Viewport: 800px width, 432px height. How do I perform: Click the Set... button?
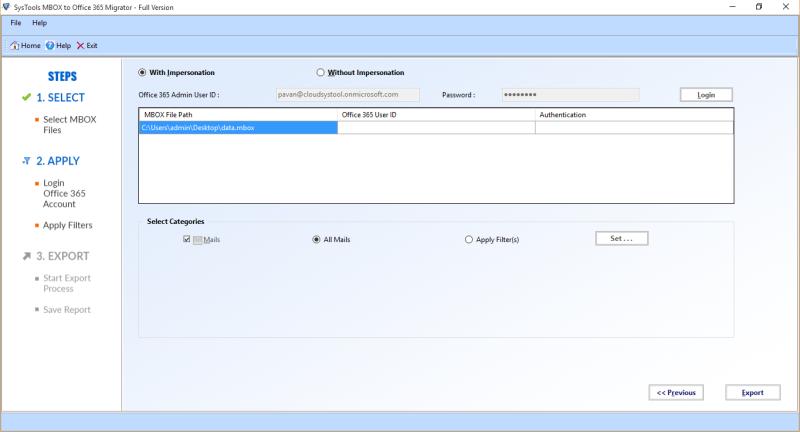pyautogui.click(x=621, y=238)
